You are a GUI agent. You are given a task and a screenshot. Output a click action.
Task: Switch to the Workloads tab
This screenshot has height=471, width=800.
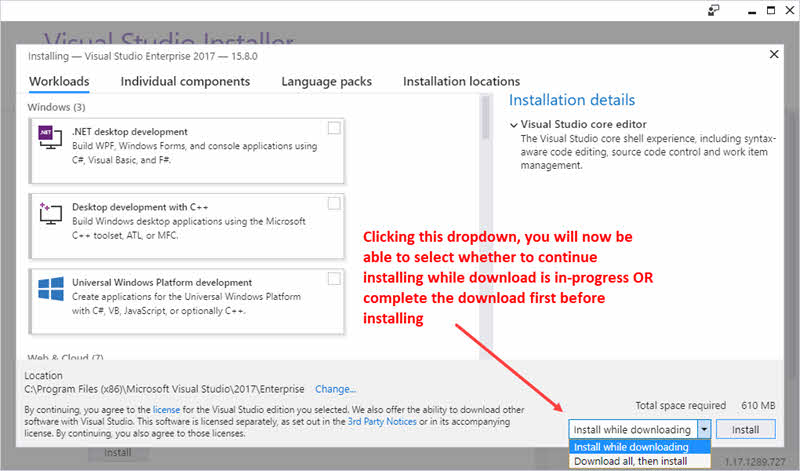59,82
